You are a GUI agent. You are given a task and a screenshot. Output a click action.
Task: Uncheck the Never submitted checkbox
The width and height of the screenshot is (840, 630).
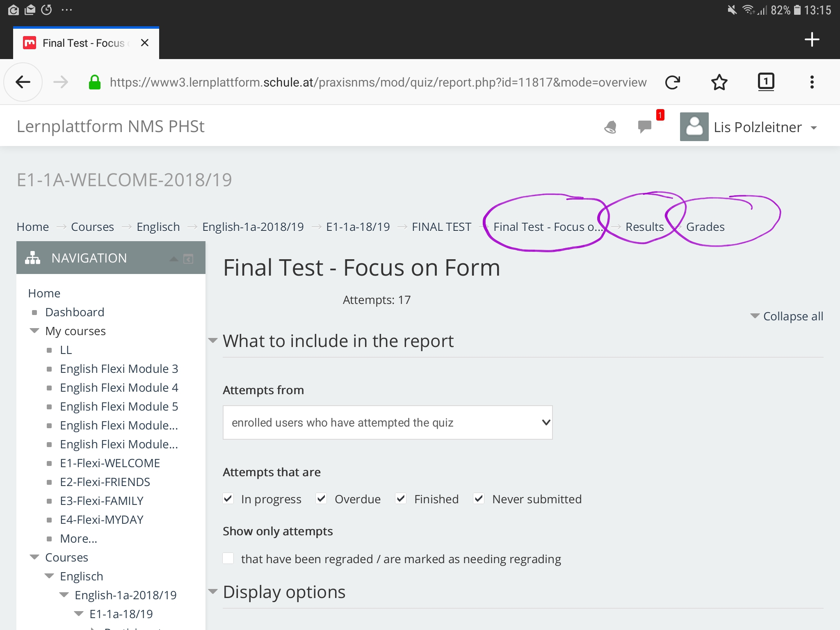pyautogui.click(x=478, y=499)
